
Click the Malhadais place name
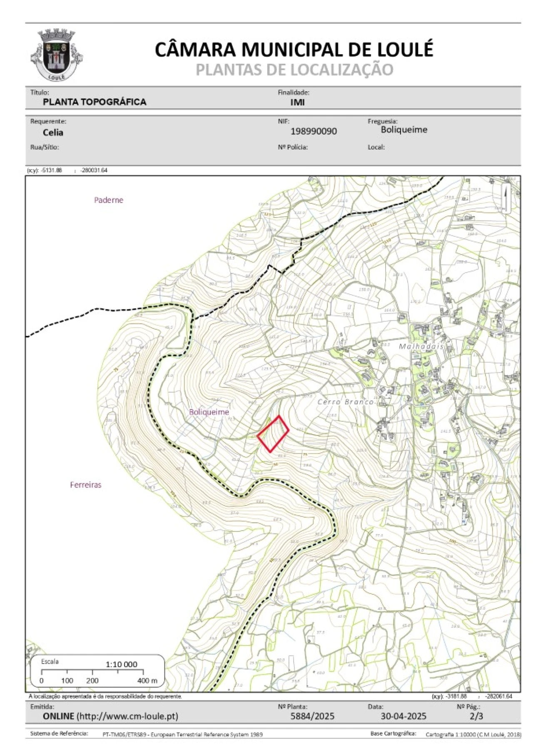421,346
